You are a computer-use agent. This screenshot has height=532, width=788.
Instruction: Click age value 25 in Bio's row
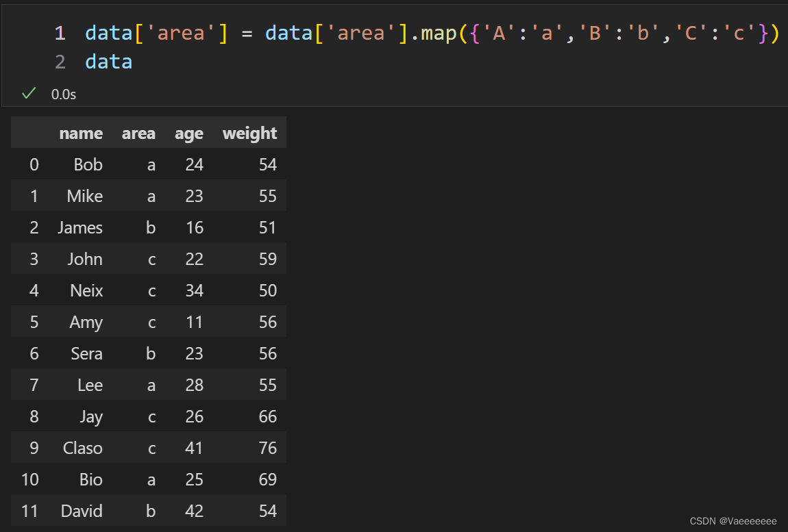194,480
